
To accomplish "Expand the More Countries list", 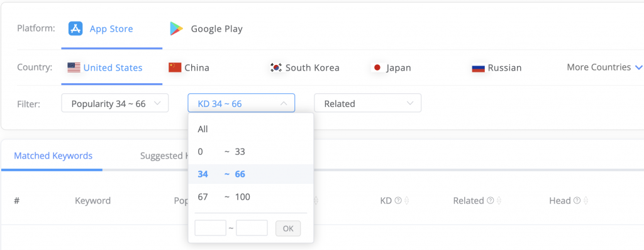I will (604, 67).
